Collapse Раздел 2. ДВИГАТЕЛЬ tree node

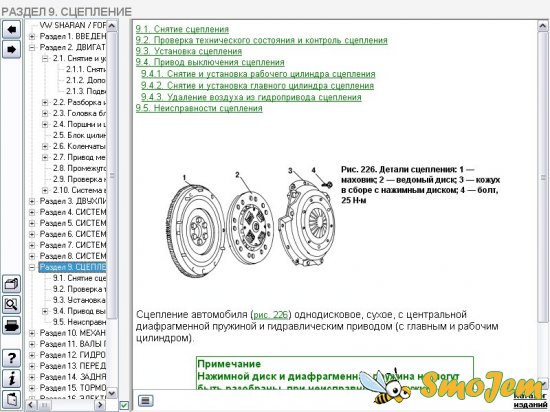(32, 47)
